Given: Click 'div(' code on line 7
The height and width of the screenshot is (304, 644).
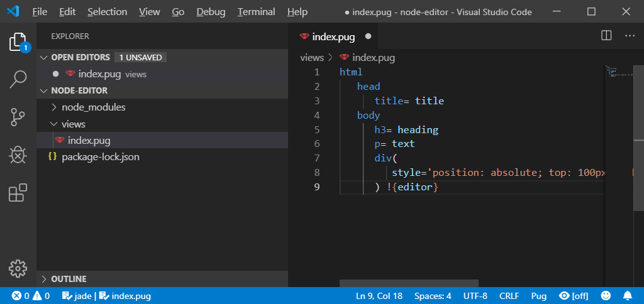Looking at the screenshot, I should [386, 158].
